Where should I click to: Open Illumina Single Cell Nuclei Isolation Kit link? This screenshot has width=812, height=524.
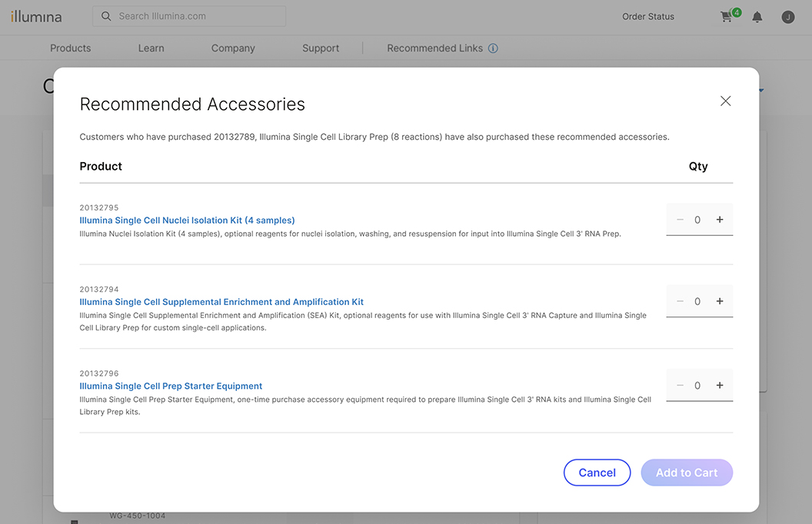[x=187, y=221]
